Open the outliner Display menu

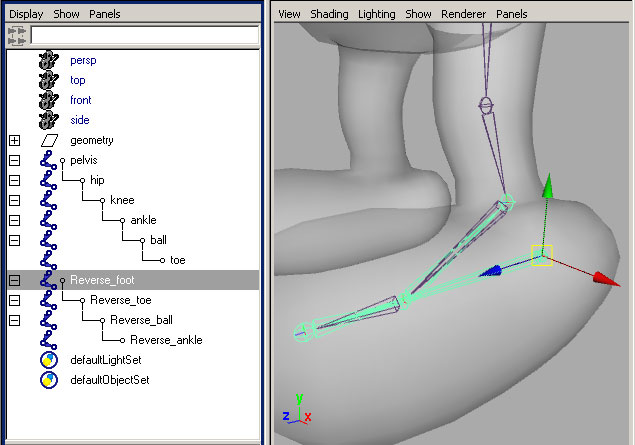(x=26, y=15)
